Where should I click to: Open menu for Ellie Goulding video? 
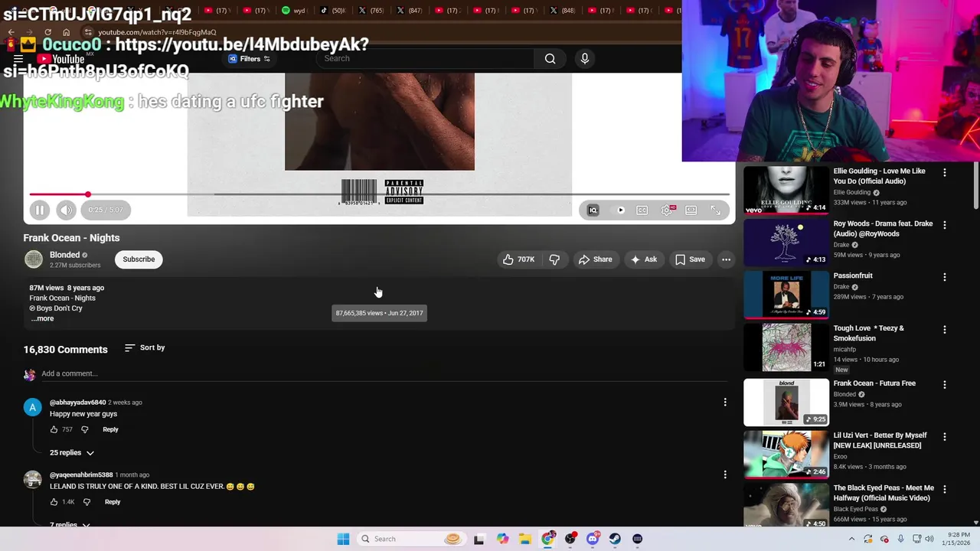pyautogui.click(x=945, y=173)
